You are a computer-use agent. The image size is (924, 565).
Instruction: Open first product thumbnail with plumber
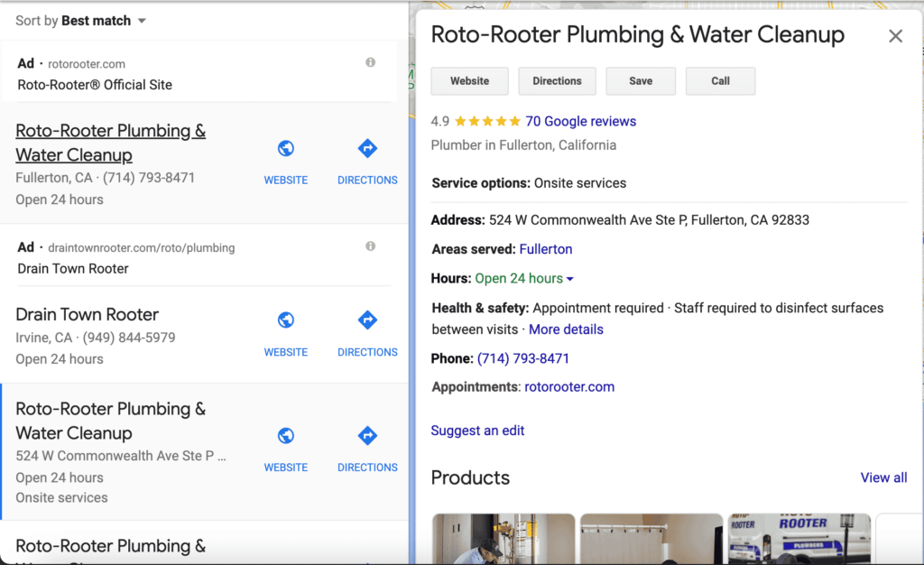click(504, 539)
